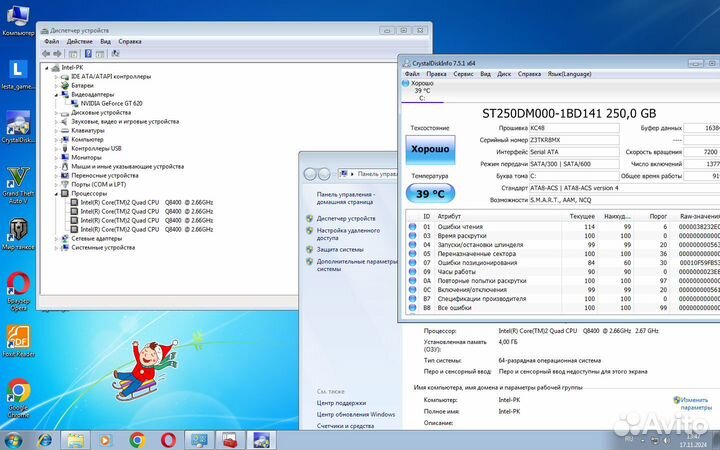Viewport: 720px width, 450px height.
Task: Click the Диспетчер устройств link in Control Panel
Action: coord(346,217)
